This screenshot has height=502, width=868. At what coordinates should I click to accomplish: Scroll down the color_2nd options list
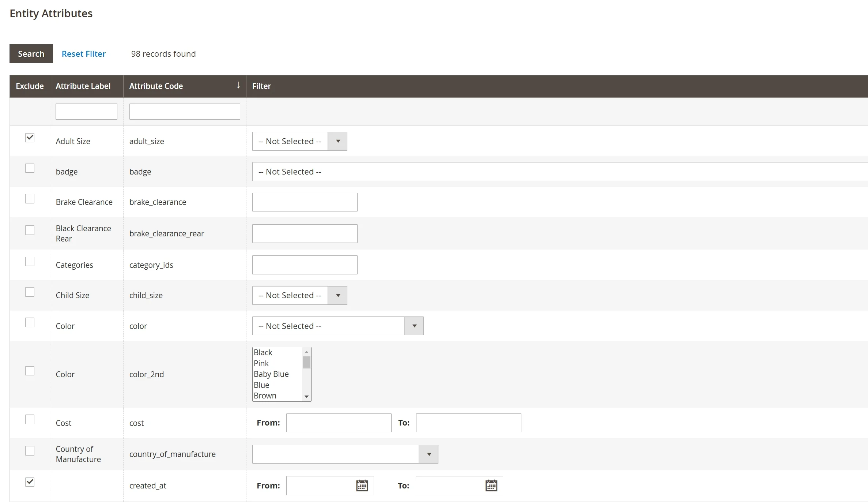tap(307, 396)
